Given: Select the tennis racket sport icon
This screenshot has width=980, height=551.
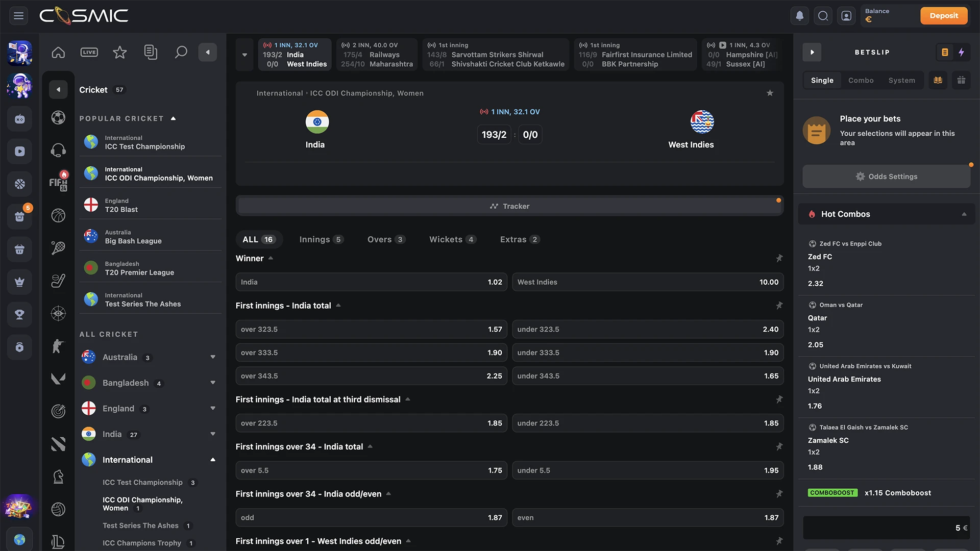Looking at the screenshot, I should coord(58,248).
